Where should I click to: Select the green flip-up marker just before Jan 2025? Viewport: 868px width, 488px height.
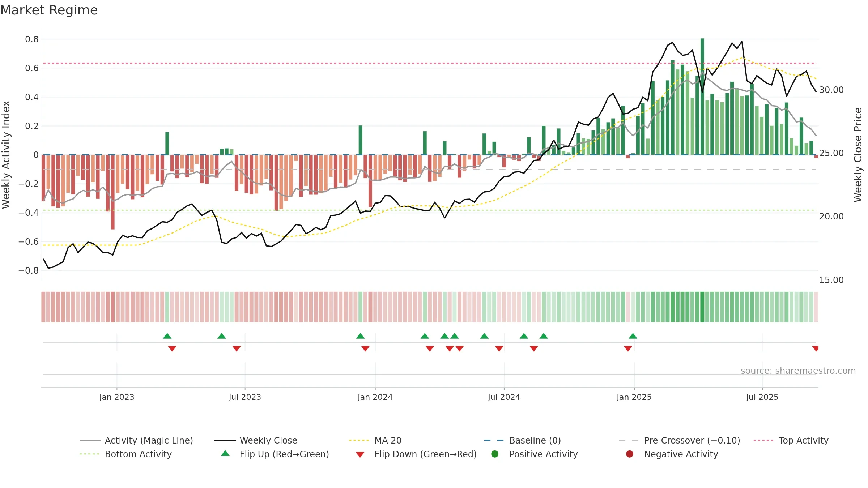pos(633,336)
